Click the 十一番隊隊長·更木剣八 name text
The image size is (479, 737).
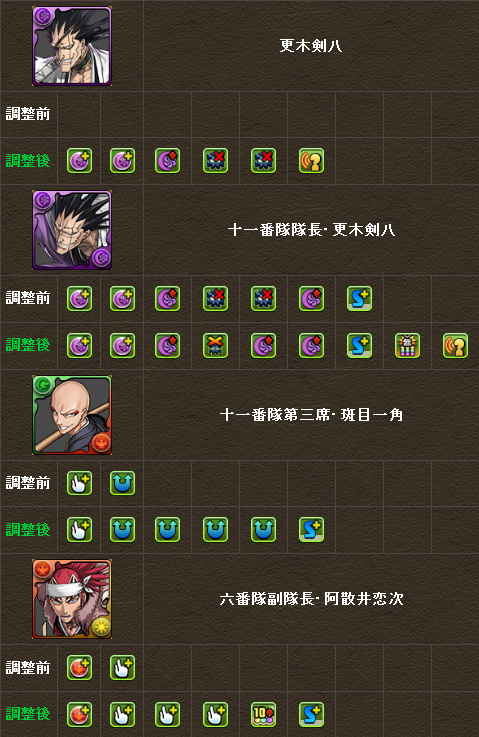click(x=311, y=230)
